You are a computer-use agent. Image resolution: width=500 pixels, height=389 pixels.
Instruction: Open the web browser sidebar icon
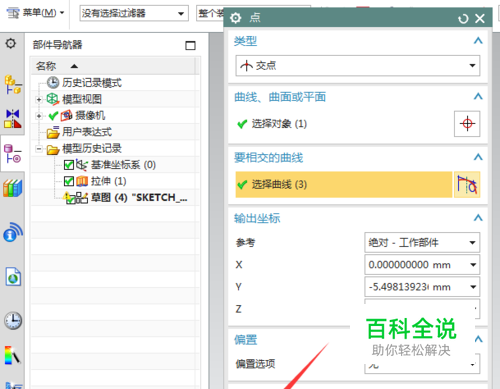point(13,277)
